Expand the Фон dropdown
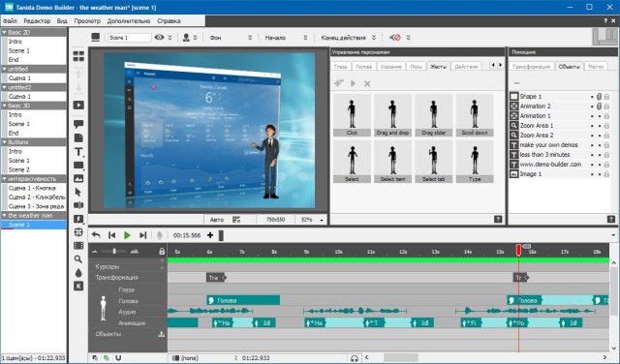Image resolution: width=620 pixels, height=364 pixels. pyautogui.click(x=250, y=38)
